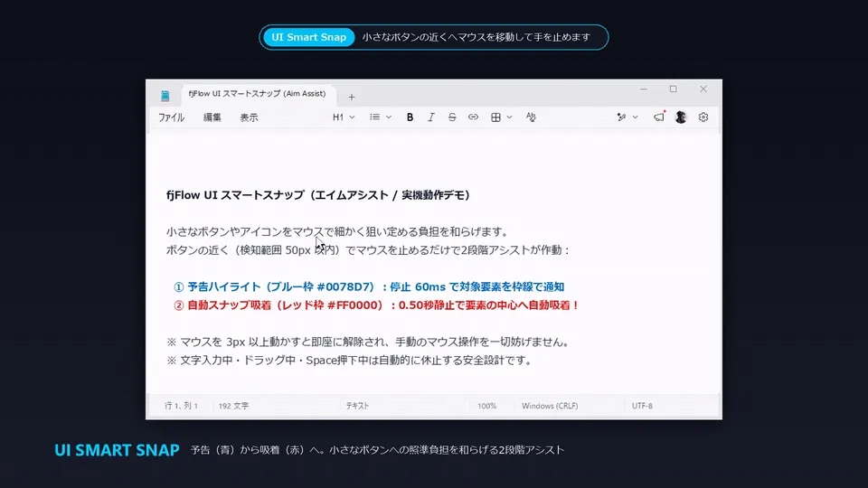Open the 編集 menu
The image size is (868, 488).
(212, 117)
